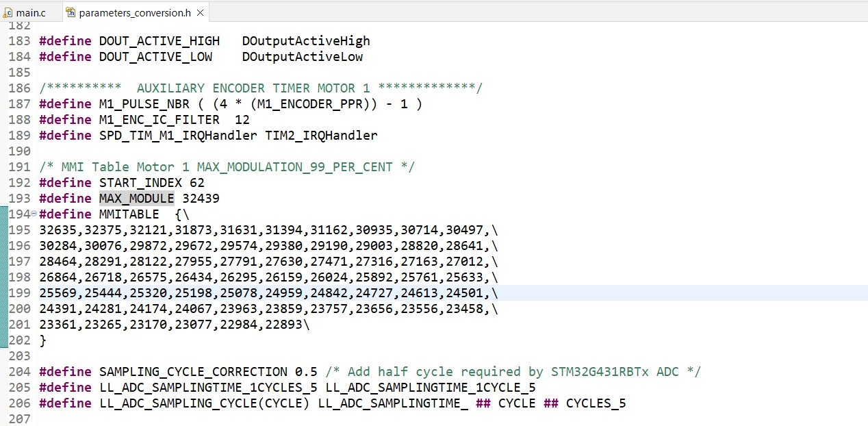The image size is (868, 426).
Task: Click table value 24501 on line 199
Action: [465, 292]
